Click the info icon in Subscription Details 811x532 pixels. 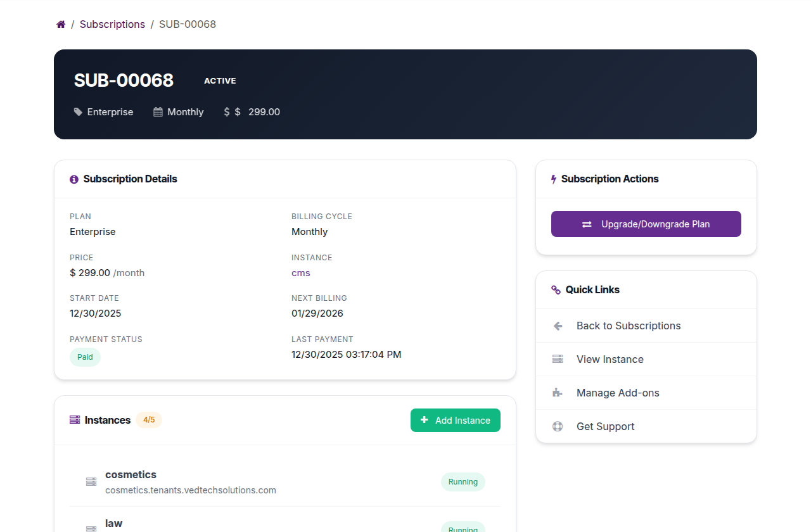pyautogui.click(x=74, y=179)
